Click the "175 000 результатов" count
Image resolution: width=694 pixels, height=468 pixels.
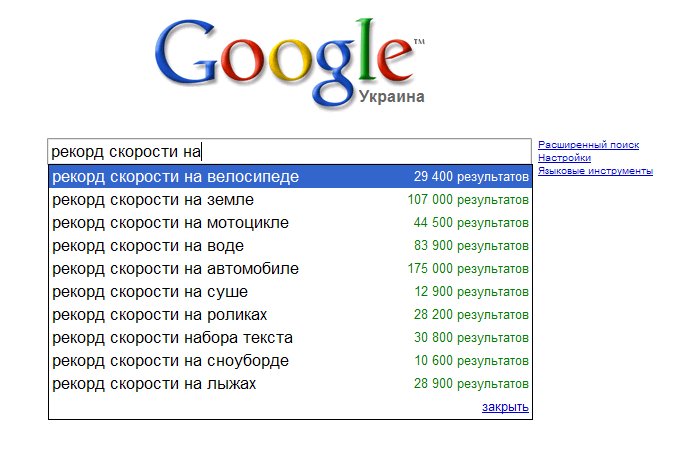pyautogui.click(x=468, y=269)
